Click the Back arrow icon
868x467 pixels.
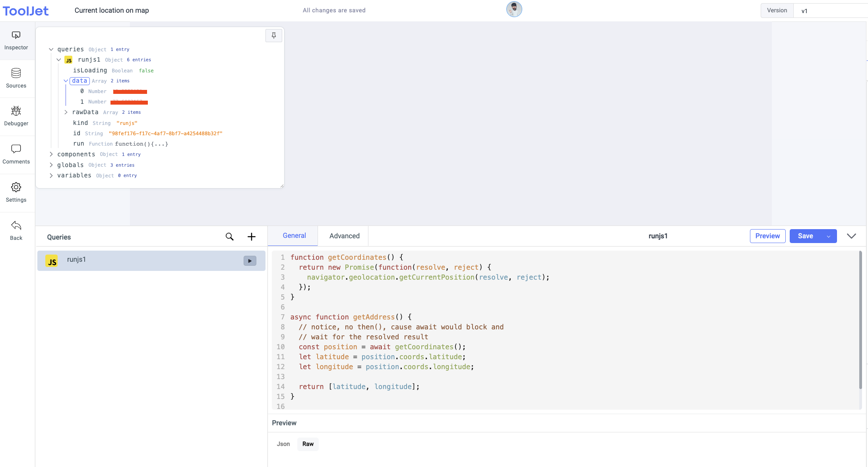[16, 226]
